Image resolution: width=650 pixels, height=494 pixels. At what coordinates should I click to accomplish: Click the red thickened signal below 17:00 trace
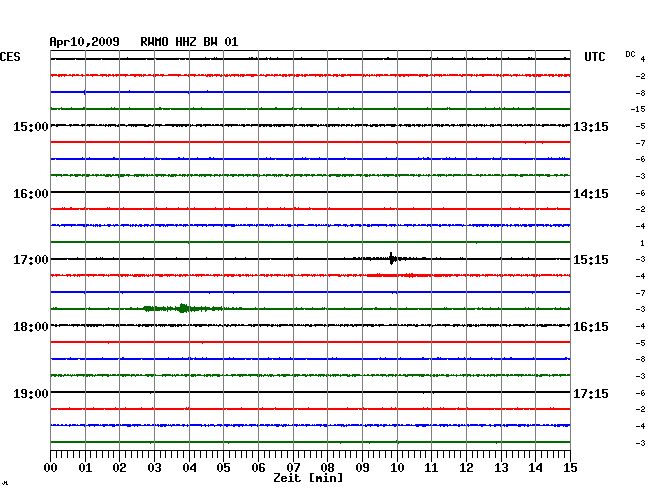point(398,275)
